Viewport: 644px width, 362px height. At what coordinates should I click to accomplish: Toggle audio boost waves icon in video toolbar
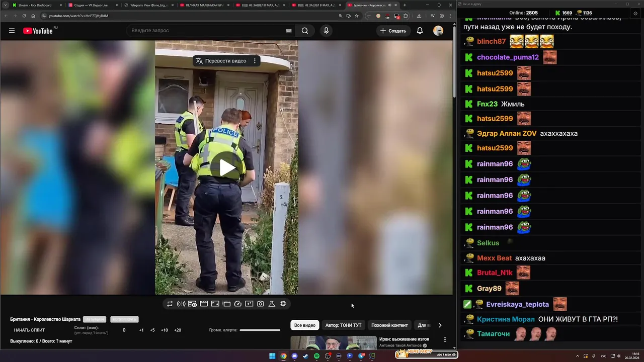tap(181, 304)
